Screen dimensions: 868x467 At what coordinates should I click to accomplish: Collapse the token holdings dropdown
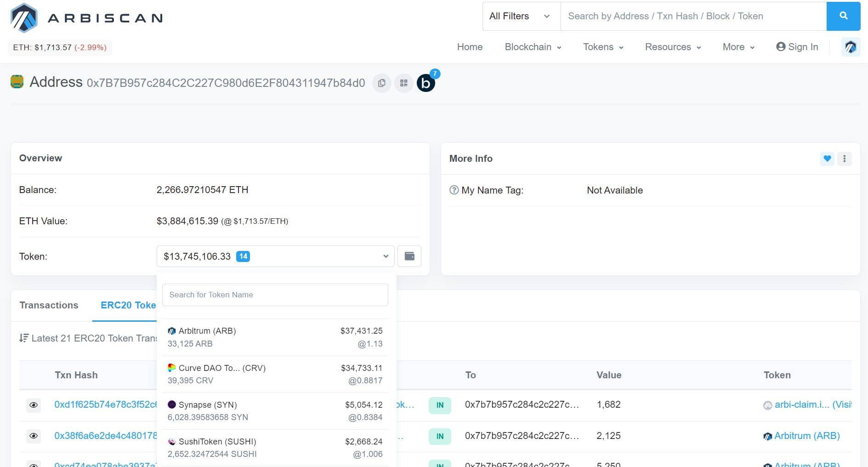tap(385, 256)
